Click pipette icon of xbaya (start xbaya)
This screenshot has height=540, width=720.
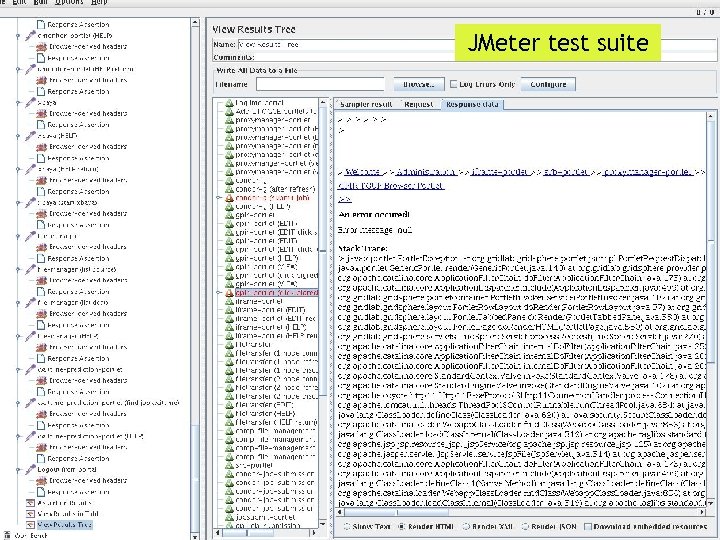(30, 202)
